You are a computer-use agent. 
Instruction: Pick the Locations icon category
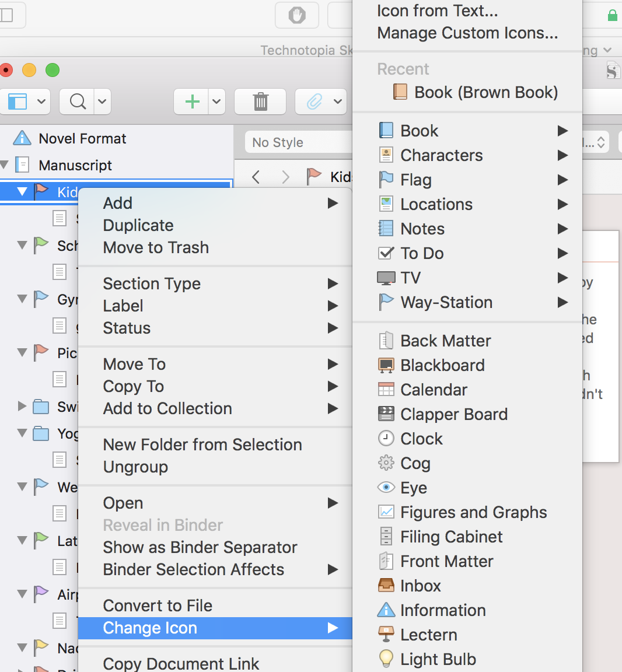pyautogui.click(x=467, y=204)
